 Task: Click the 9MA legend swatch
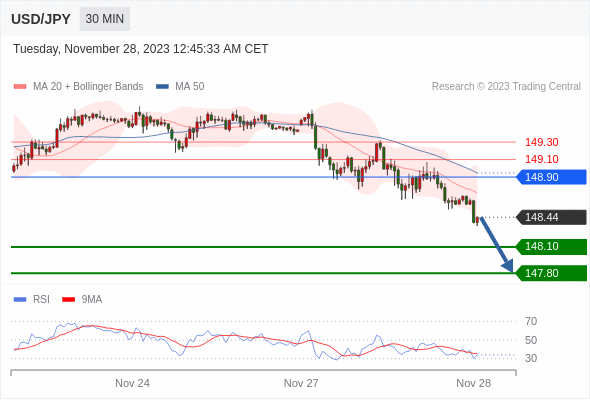[x=68, y=300]
